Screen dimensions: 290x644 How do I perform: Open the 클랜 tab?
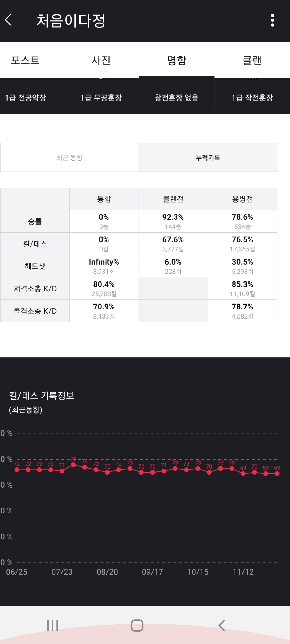(x=252, y=60)
